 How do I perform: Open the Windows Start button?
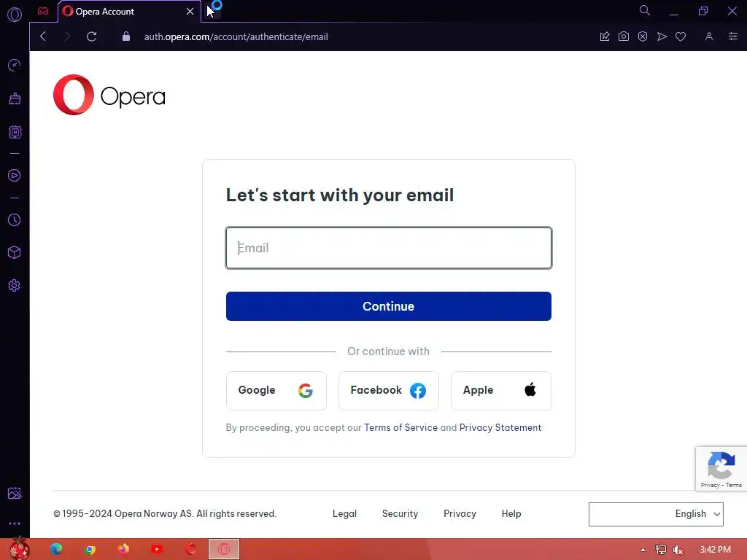coord(19,549)
